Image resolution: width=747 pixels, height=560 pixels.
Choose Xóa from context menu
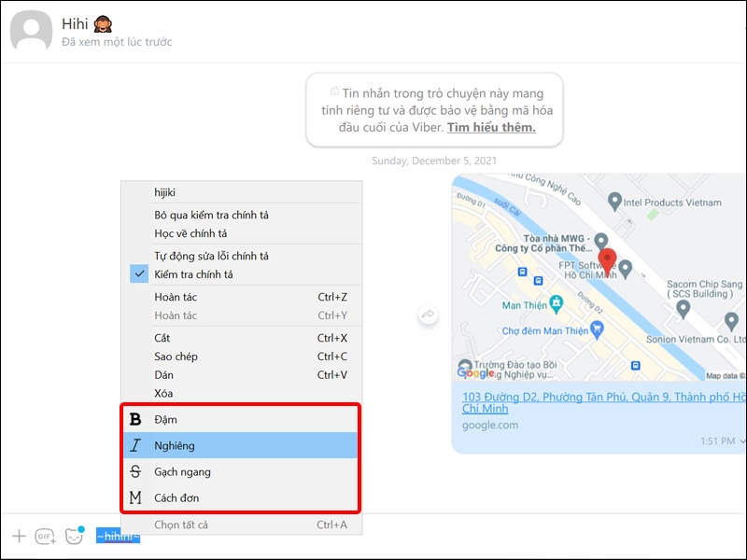click(242, 393)
